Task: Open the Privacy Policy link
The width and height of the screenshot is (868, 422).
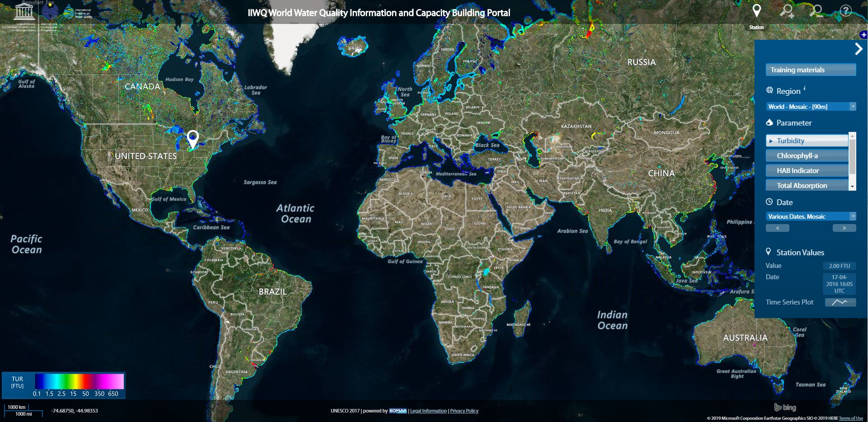Action: (464, 411)
